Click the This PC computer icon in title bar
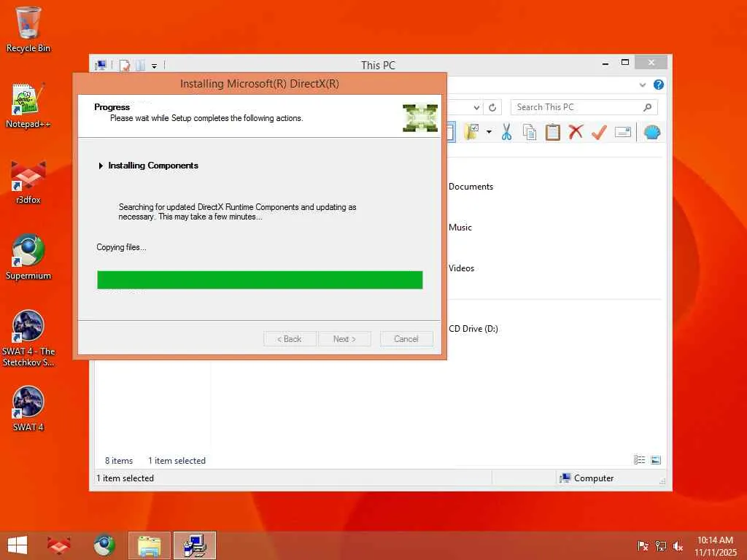 pos(101,65)
